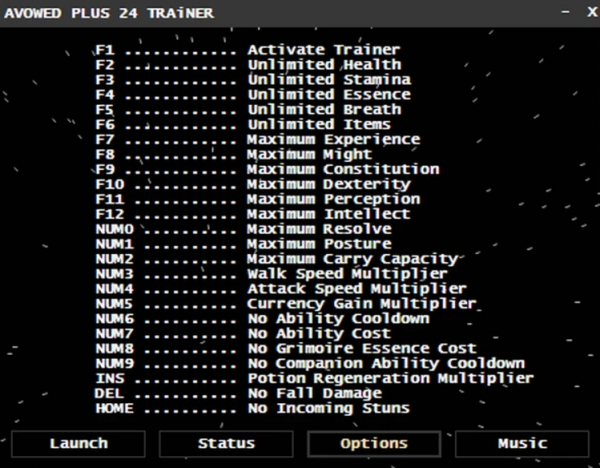The height and width of the screenshot is (468, 600).
Task: Open the Status panel
Action: 226,444
